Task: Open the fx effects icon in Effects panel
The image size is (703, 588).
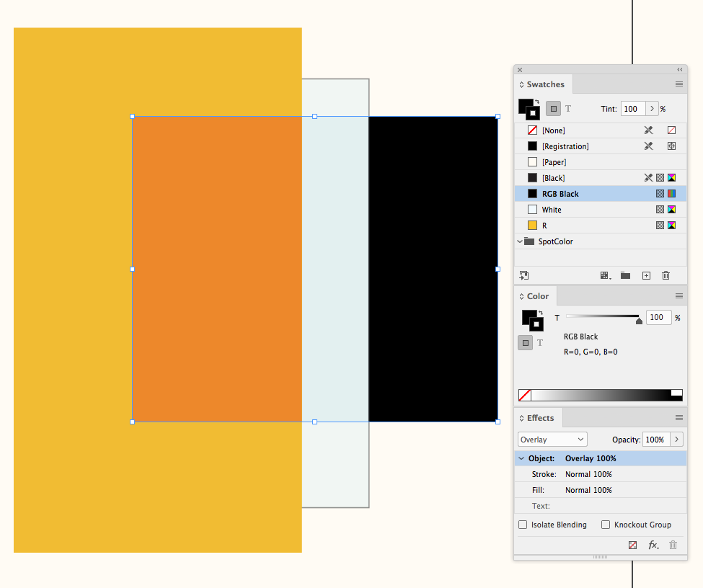Action: click(x=653, y=545)
